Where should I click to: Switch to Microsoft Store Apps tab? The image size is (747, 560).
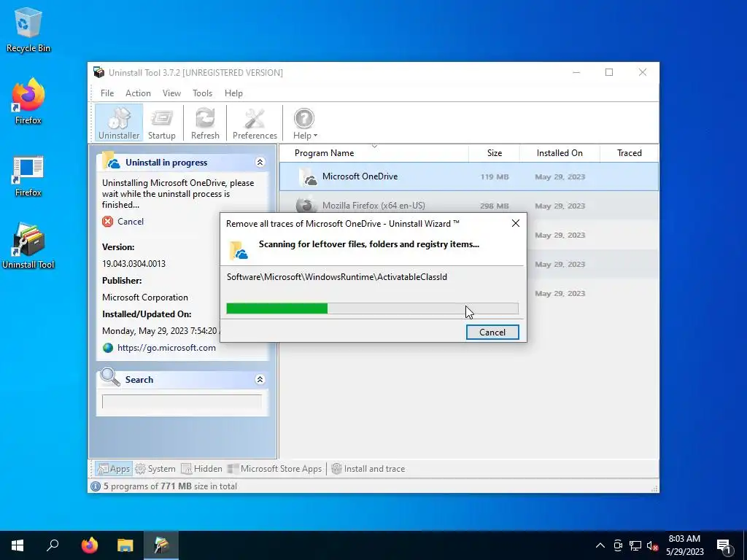point(274,469)
